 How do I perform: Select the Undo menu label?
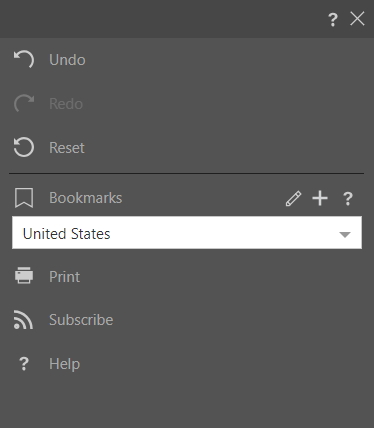tap(67, 60)
